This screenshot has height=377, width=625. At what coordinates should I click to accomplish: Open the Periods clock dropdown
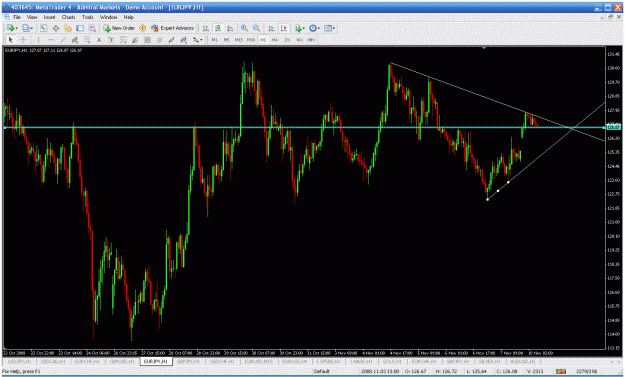tap(314, 28)
